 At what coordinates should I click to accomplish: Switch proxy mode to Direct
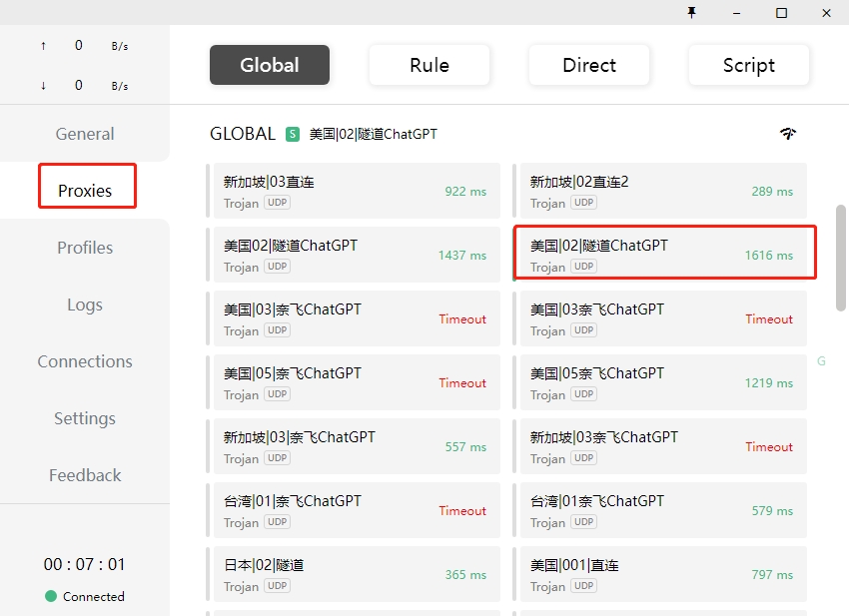click(589, 65)
